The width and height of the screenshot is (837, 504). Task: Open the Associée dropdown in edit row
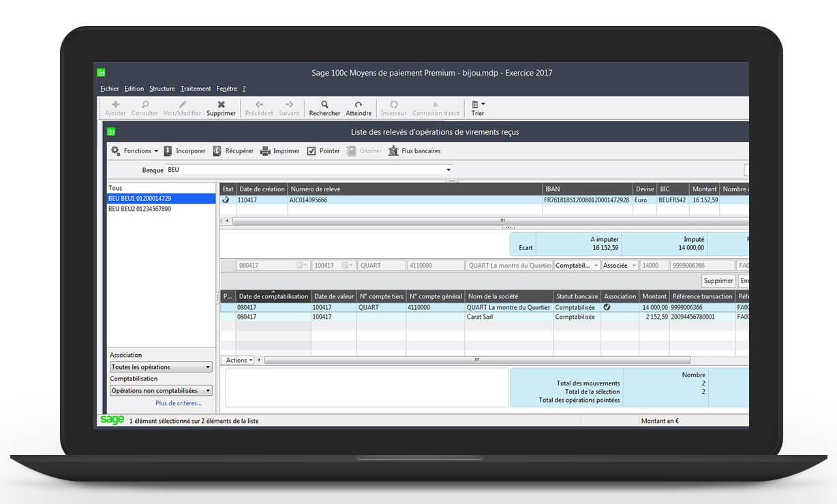[x=620, y=266]
